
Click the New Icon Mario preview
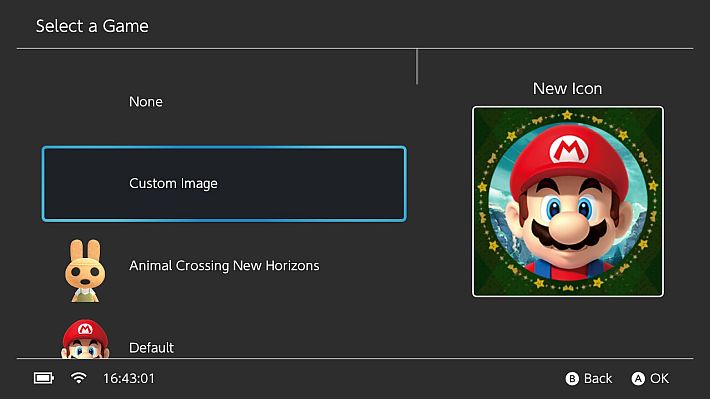[x=568, y=202]
